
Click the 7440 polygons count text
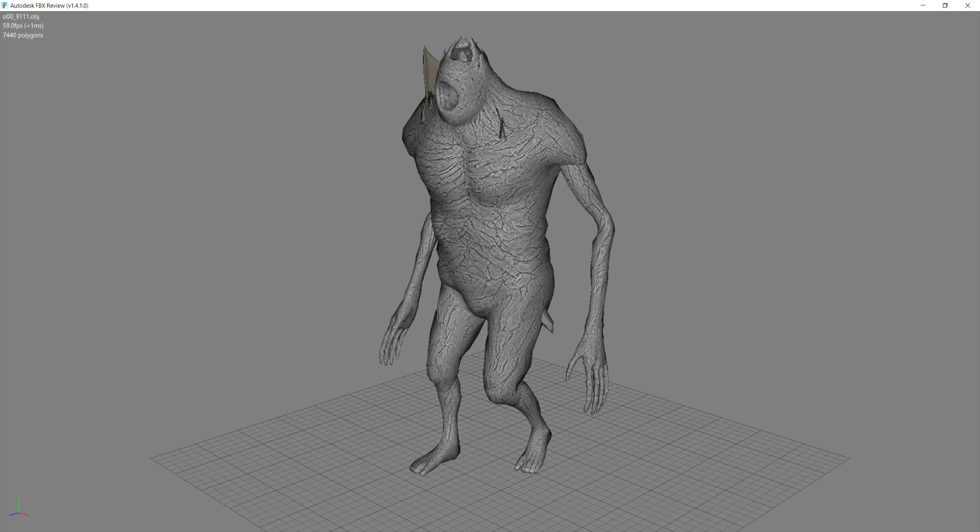tap(23, 35)
